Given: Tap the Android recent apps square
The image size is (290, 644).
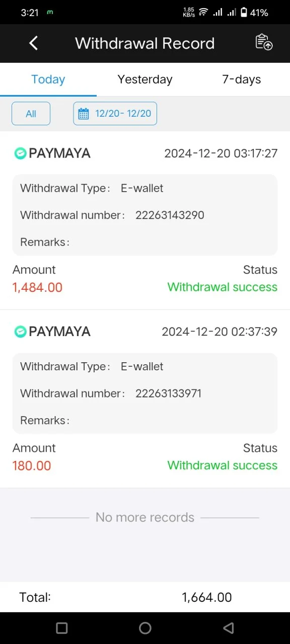Looking at the screenshot, I should [62, 628].
